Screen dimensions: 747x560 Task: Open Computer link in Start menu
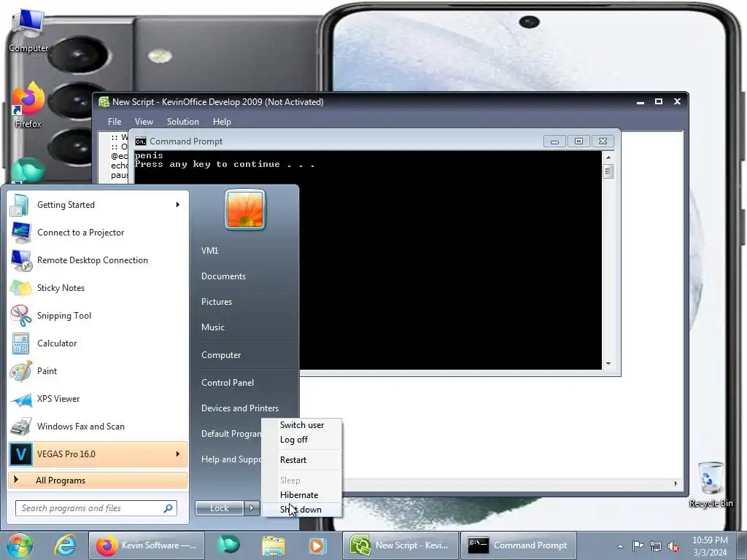tap(221, 355)
